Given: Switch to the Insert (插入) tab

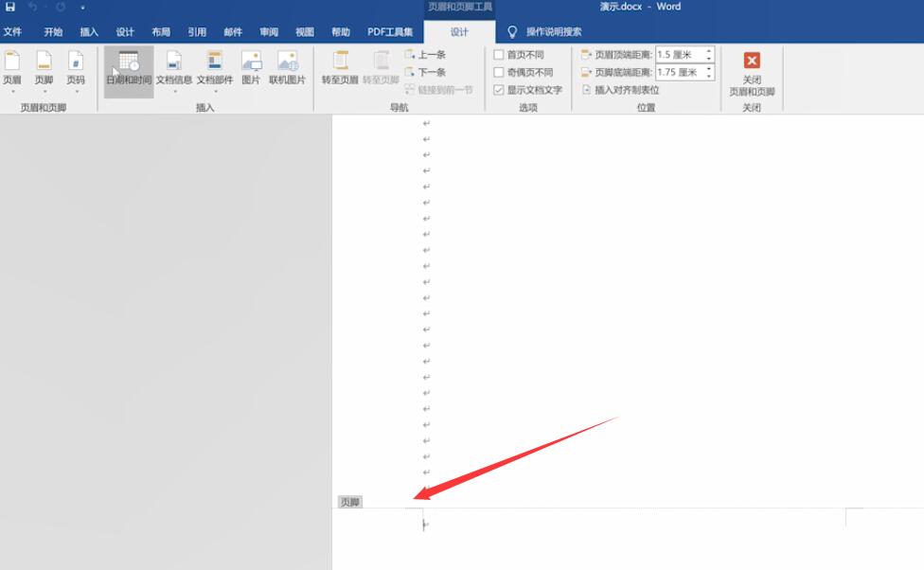Looking at the screenshot, I should pos(89,32).
